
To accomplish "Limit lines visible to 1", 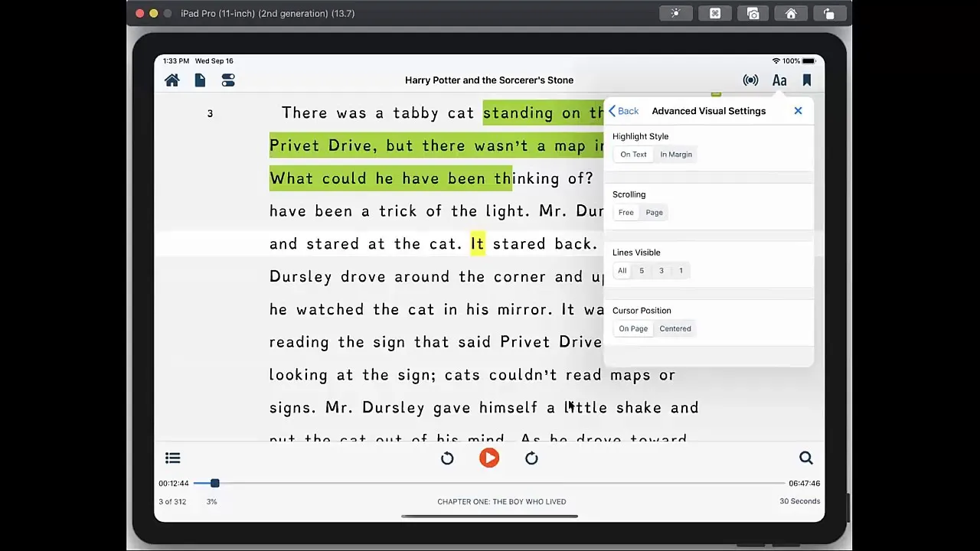I will pos(681,271).
